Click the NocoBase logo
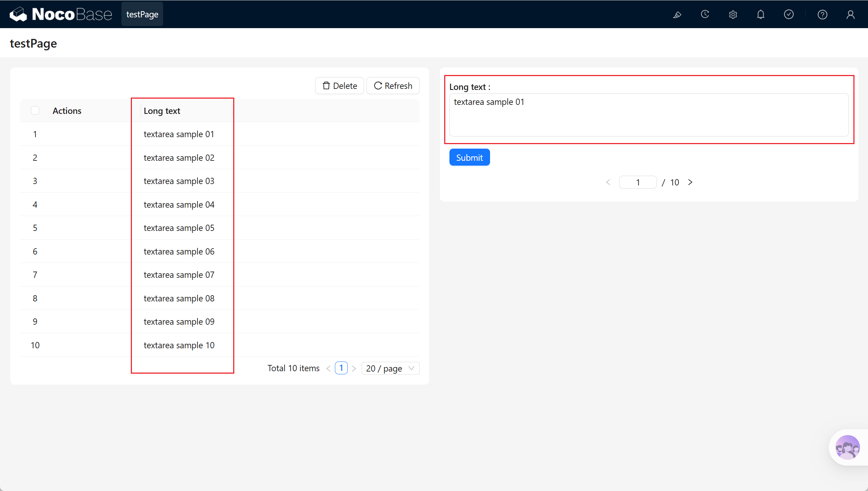Viewport: 868px width, 491px height. 61,14
